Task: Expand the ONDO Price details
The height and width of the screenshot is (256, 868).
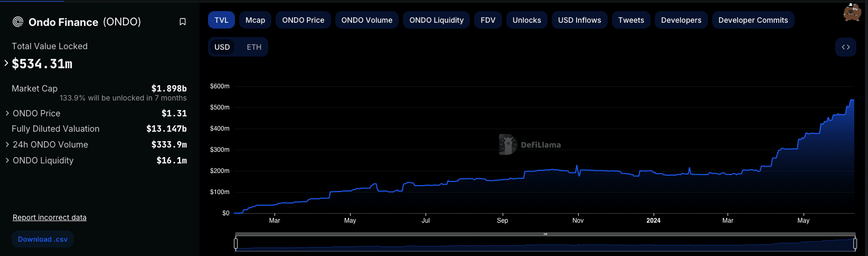Action: (x=7, y=113)
